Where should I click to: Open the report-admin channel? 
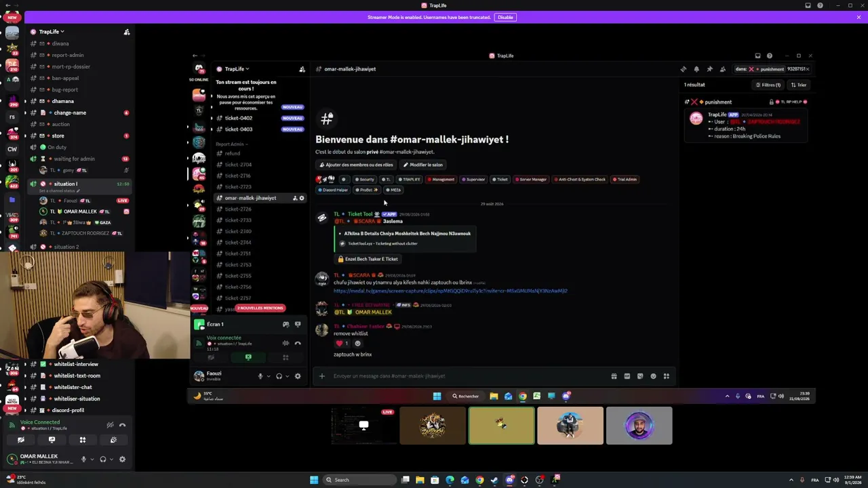(x=68, y=55)
